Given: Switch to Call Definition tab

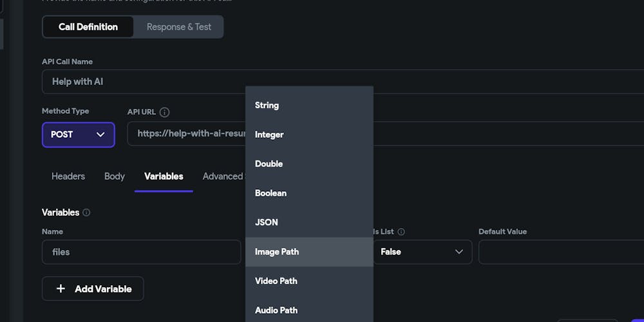Looking at the screenshot, I should click(x=88, y=27).
